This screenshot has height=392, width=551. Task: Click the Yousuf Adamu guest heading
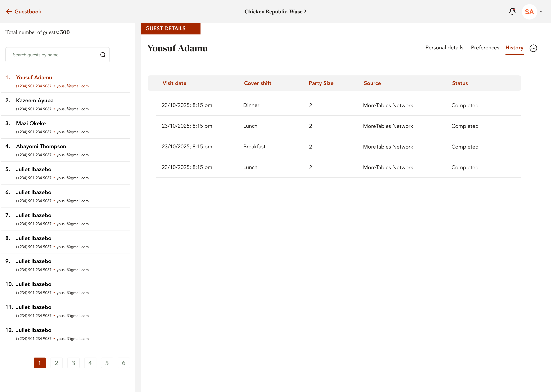[178, 48]
